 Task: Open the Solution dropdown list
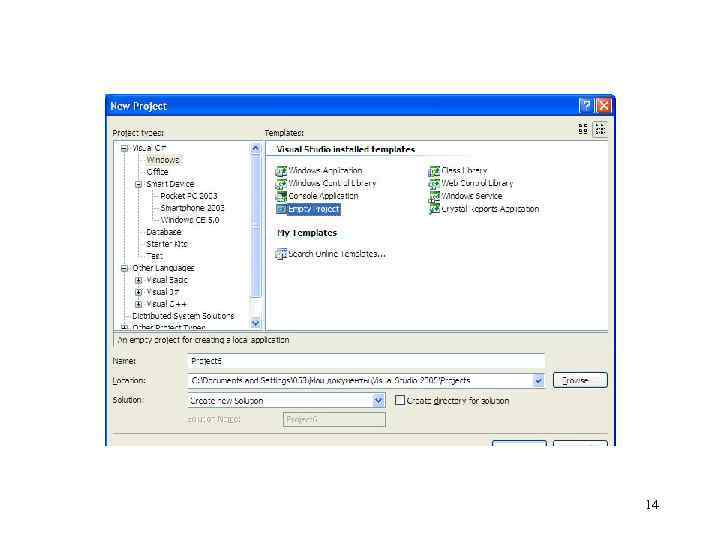click(378, 400)
